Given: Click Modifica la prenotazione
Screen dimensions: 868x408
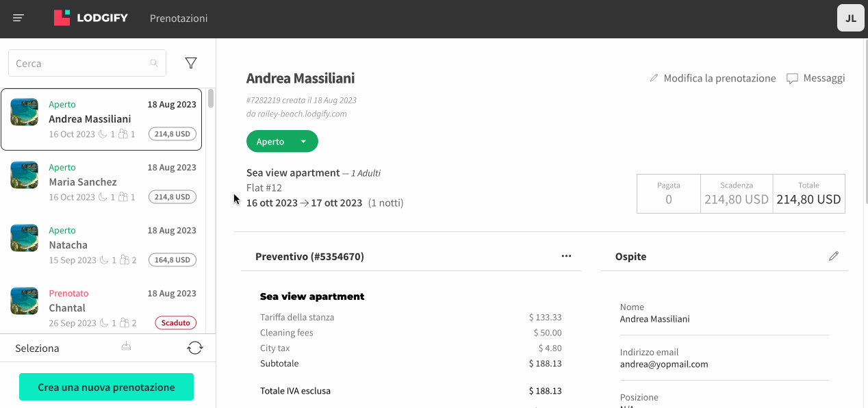Looking at the screenshot, I should [x=713, y=78].
